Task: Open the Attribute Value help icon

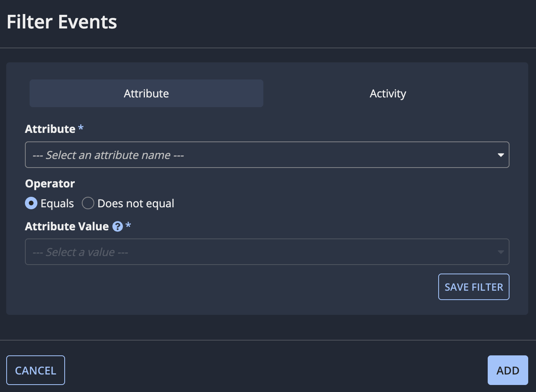Action: point(118,226)
